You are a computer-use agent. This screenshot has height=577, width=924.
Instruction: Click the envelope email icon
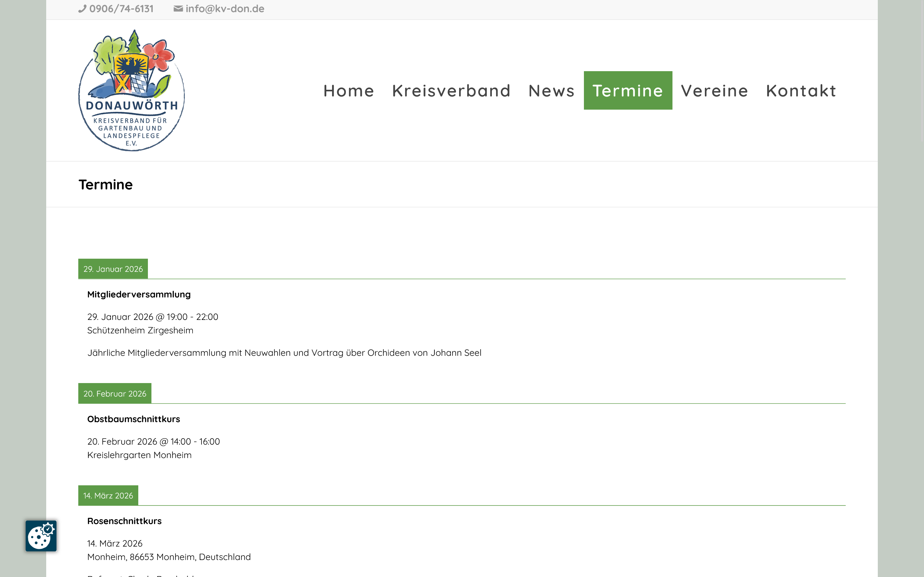pos(178,9)
